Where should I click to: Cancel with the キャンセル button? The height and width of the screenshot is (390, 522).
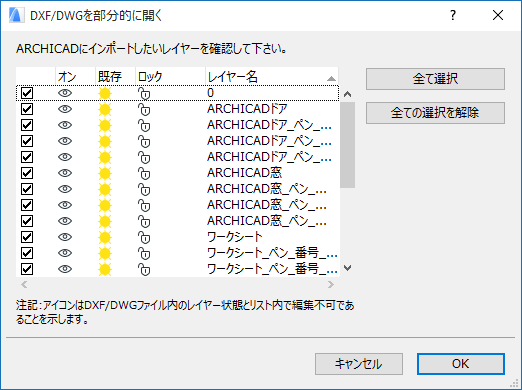coord(359,364)
